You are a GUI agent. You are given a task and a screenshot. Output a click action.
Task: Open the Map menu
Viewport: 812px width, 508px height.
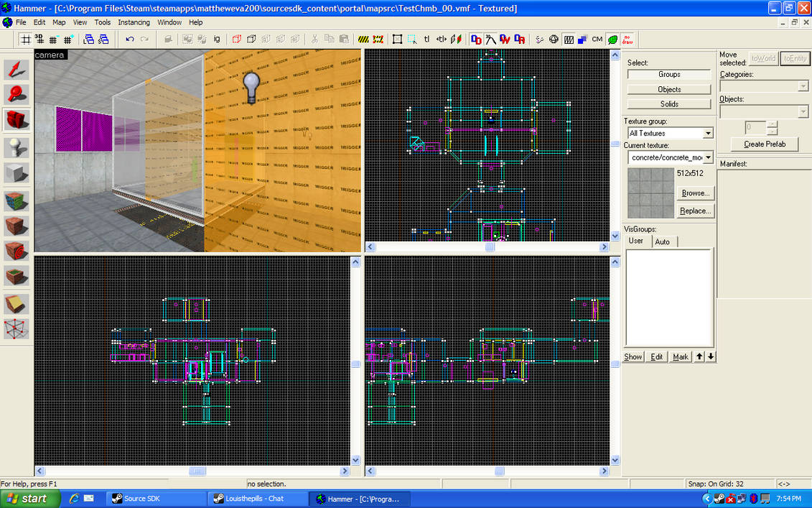59,22
